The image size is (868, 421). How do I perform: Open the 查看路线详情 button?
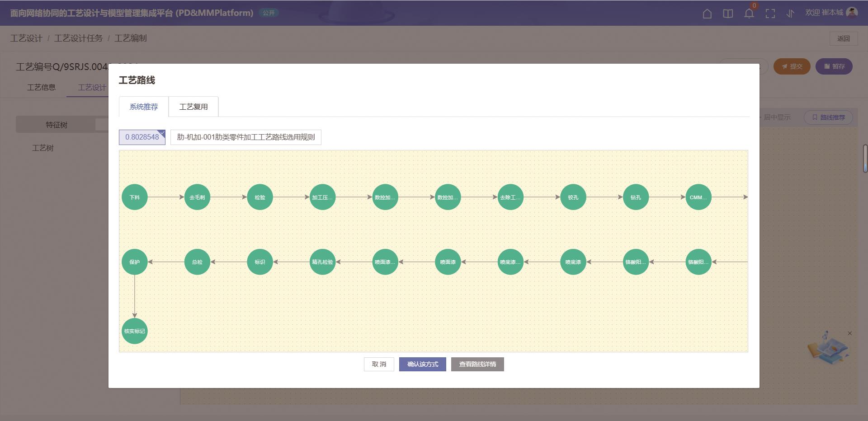click(x=477, y=364)
